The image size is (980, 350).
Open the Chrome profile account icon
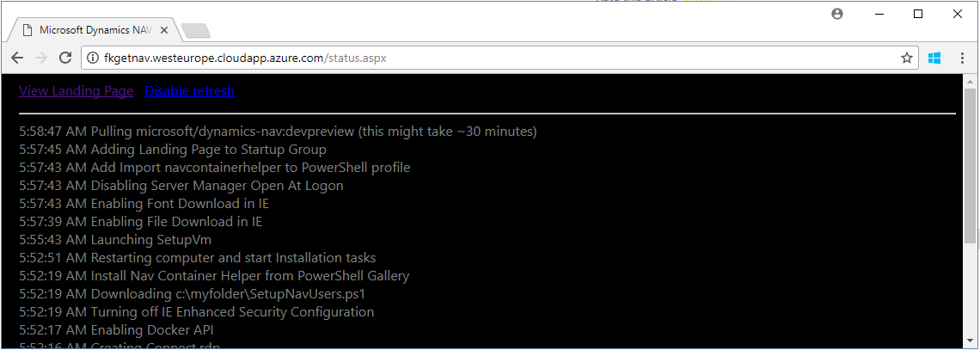[837, 14]
